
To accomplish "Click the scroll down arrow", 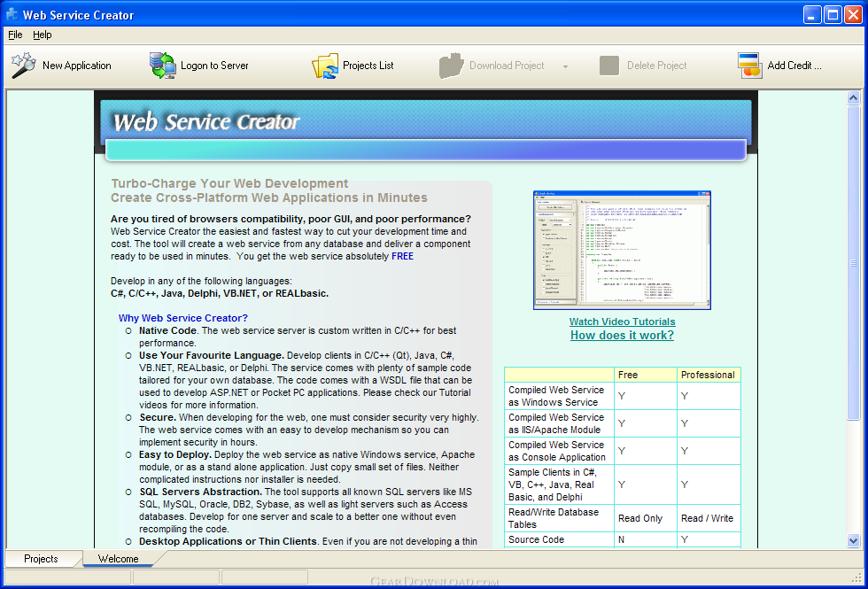I will coord(853,541).
